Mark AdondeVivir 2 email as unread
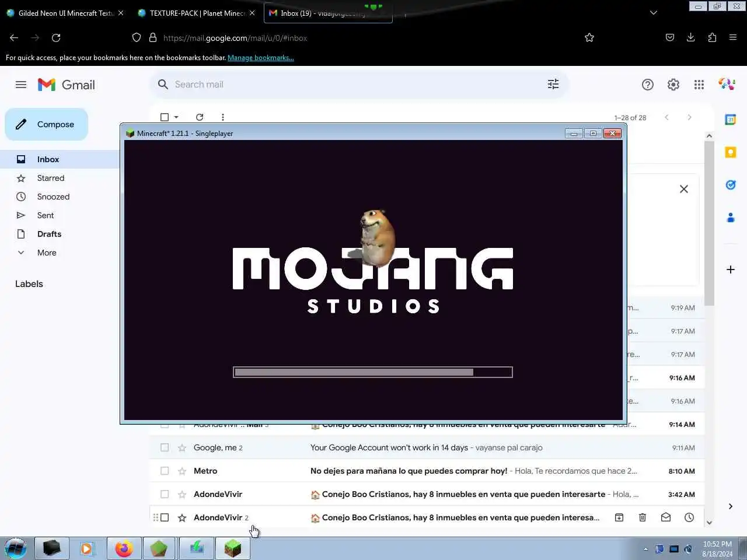The width and height of the screenshot is (747, 560). (x=666, y=517)
